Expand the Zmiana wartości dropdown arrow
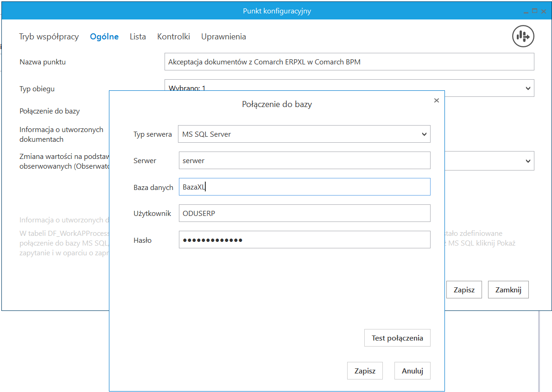Viewport: 552px width, 392px height. point(527,161)
